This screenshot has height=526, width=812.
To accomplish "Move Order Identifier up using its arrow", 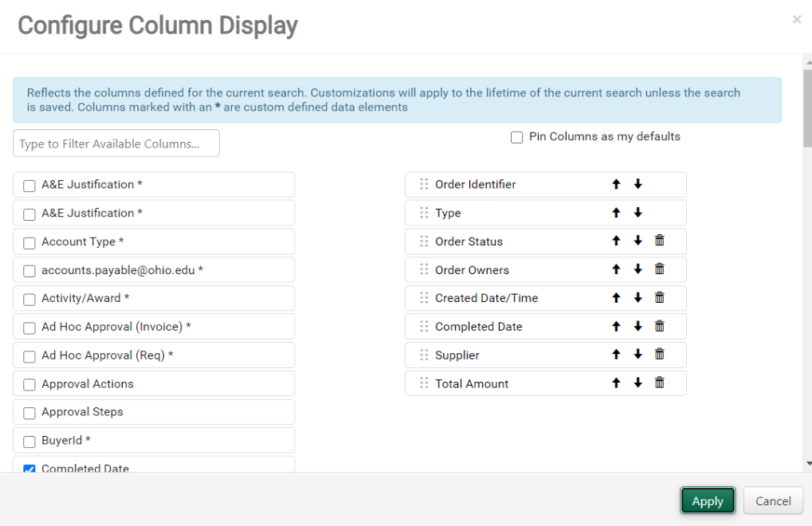I will [616, 183].
